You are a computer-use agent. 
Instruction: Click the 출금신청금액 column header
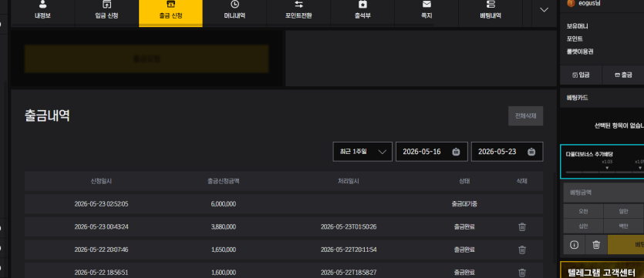point(223,181)
